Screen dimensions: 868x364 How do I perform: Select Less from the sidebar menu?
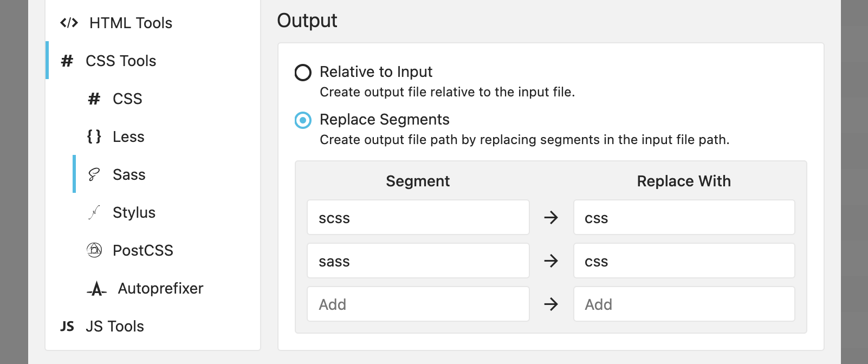click(x=128, y=136)
